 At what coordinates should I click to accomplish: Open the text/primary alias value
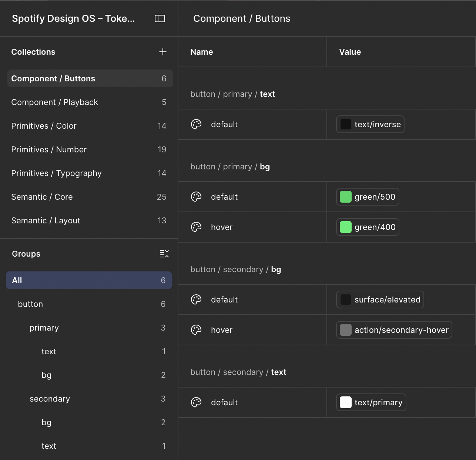pos(371,402)
